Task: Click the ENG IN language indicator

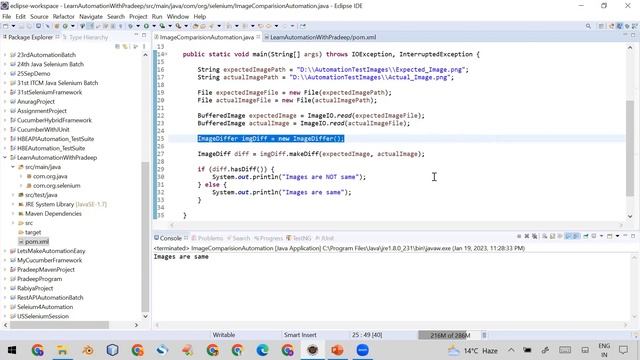Action: click(x=604, y=350)
